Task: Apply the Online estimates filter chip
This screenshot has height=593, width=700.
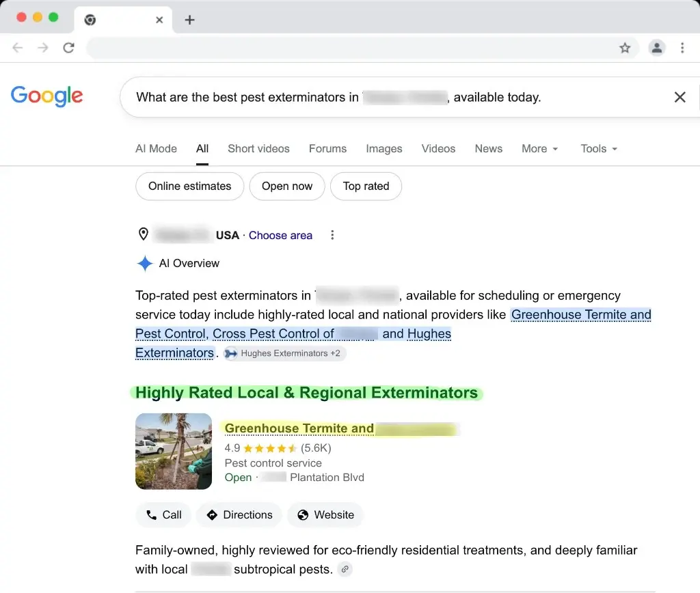Action: (x=190, y=186)
